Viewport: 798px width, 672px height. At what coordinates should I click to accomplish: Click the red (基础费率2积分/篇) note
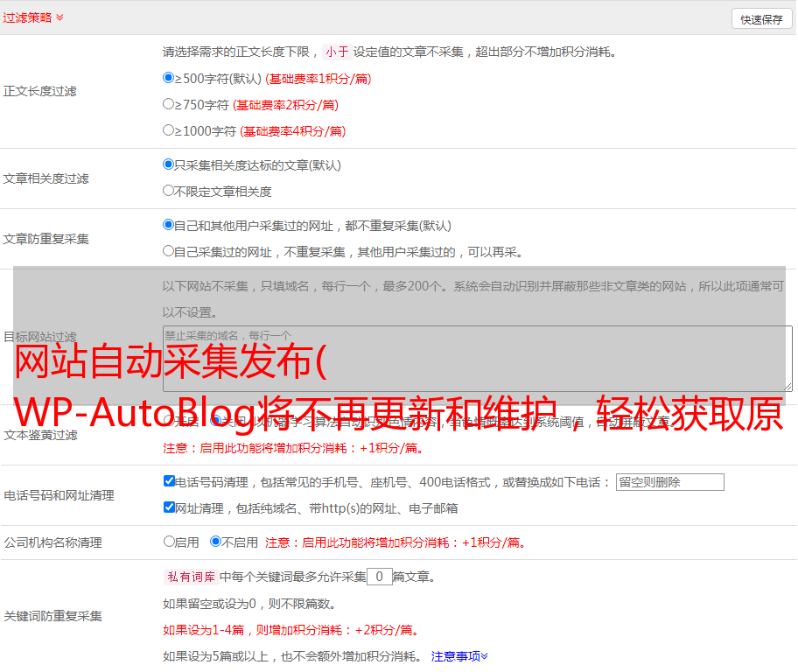tap(285, 105)
